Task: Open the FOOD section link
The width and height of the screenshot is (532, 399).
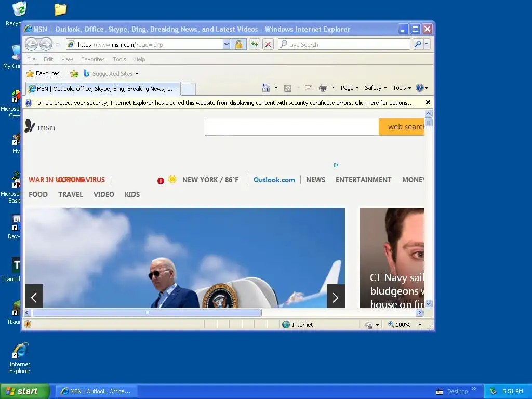Action: (38, 194)
